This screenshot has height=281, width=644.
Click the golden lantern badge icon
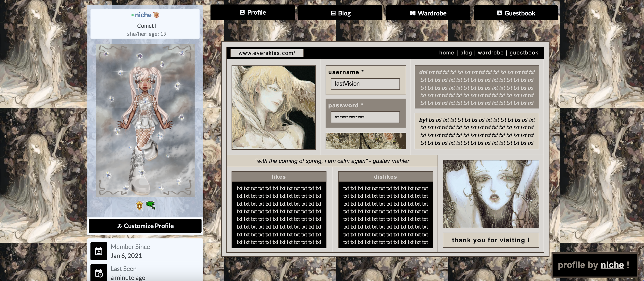pos(139,205)
